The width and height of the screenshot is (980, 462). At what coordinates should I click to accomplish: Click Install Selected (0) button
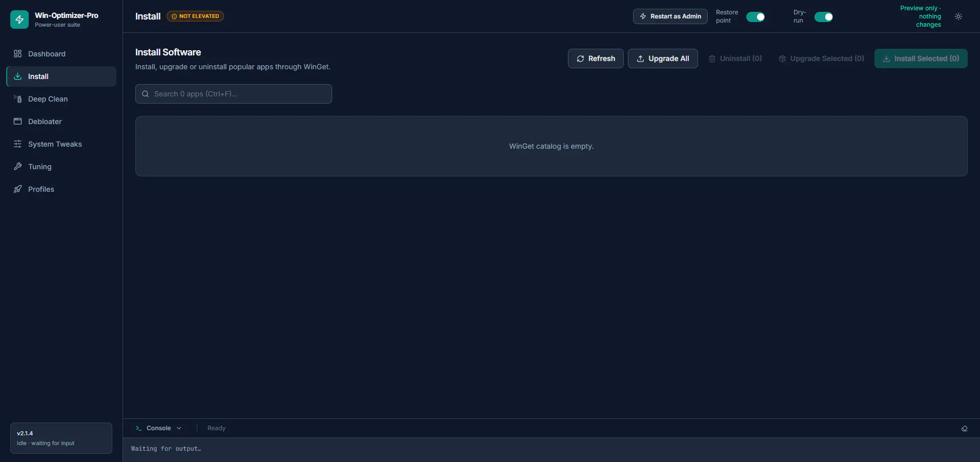pos(921,58)
